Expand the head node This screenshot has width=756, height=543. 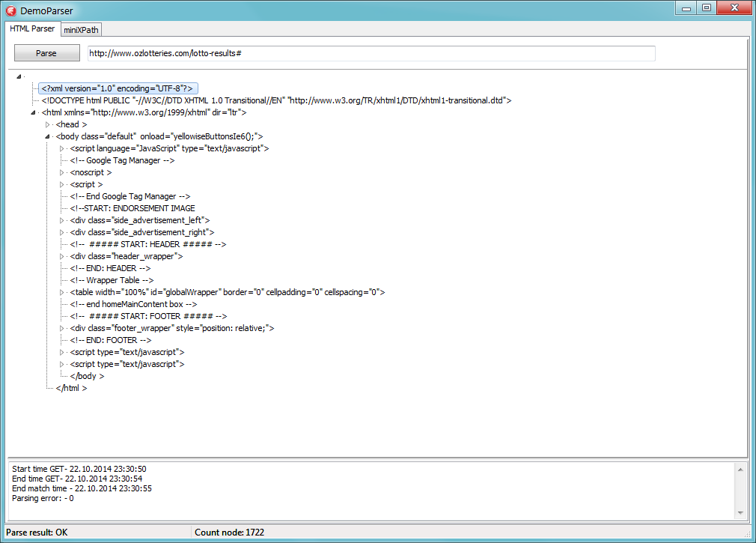tap(47, 124)
